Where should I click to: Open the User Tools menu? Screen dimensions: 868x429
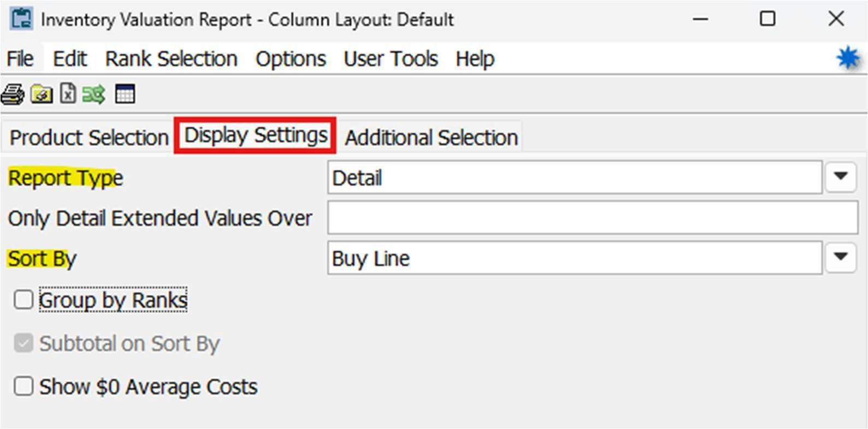click(x=391, y=59)
